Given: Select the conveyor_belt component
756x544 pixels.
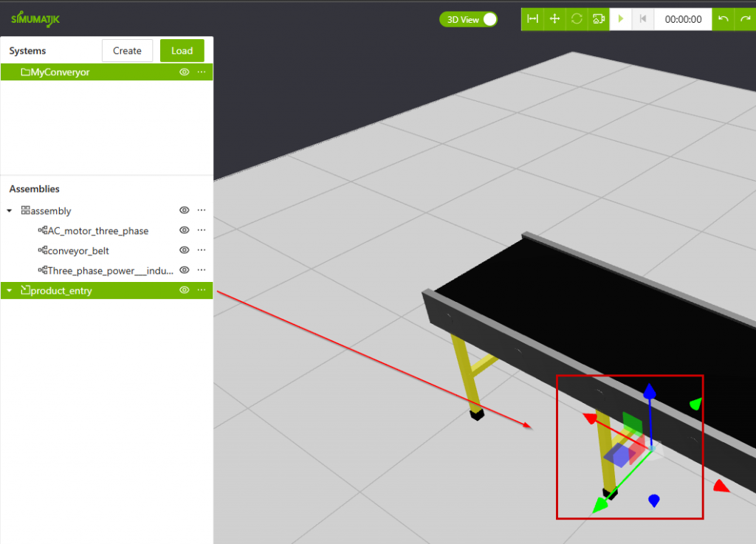Looking at the screenshot, I should pyautogui.click(x=78, y=251).
